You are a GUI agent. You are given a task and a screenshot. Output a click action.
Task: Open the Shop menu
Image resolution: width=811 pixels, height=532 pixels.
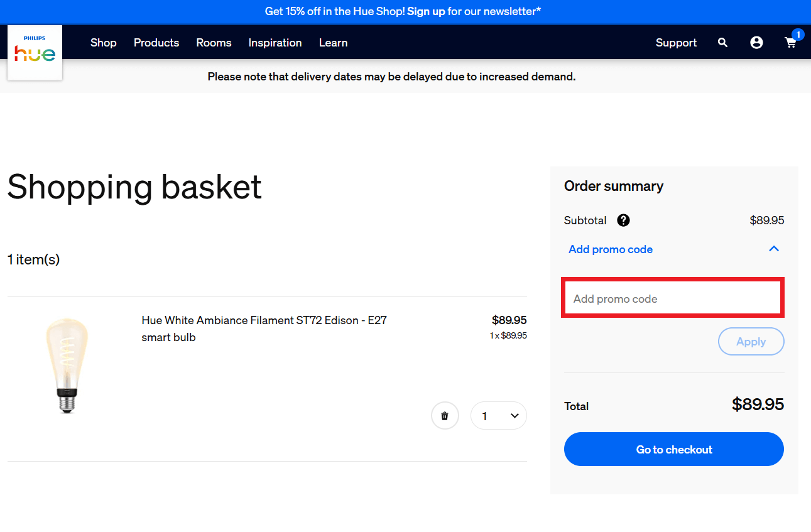104,43
